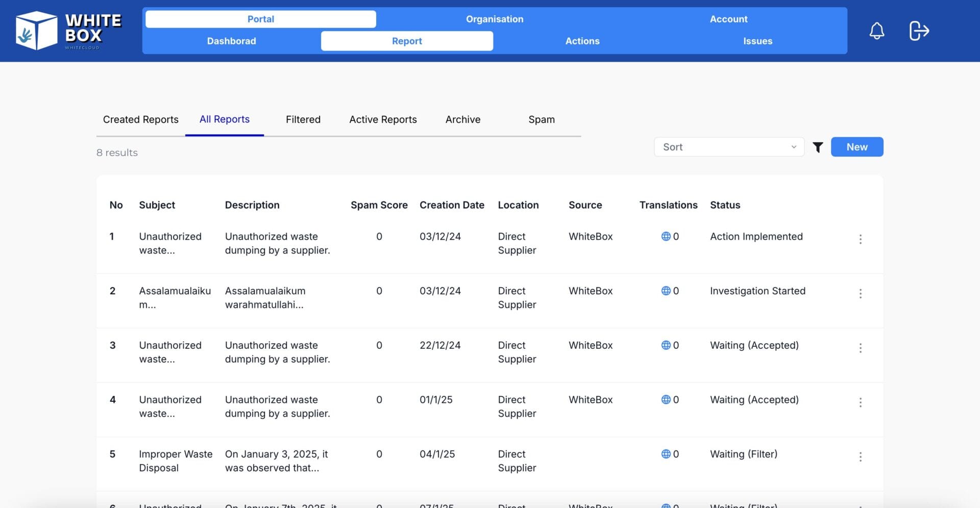This screenshot has height=508, width=980.
Task: Select the All Reports tab
Action: click(x=225, y=119)
